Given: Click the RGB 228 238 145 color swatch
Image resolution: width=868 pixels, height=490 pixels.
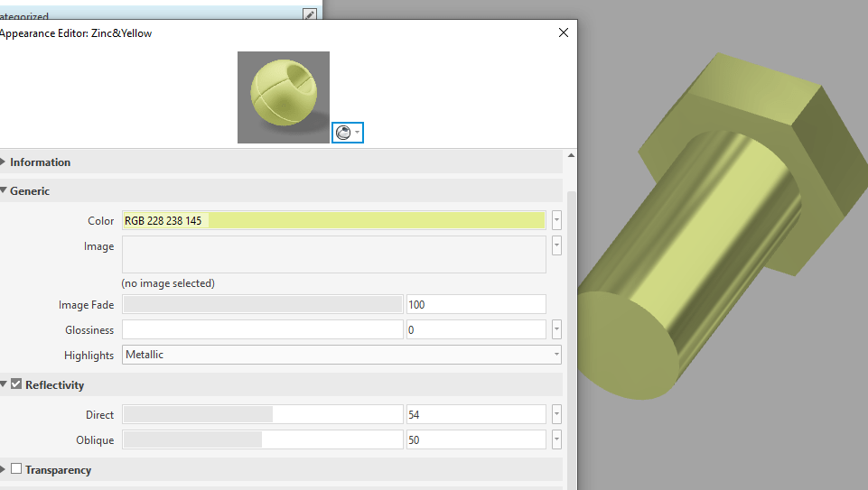Looking at the screenshot, I should point(334,221).
